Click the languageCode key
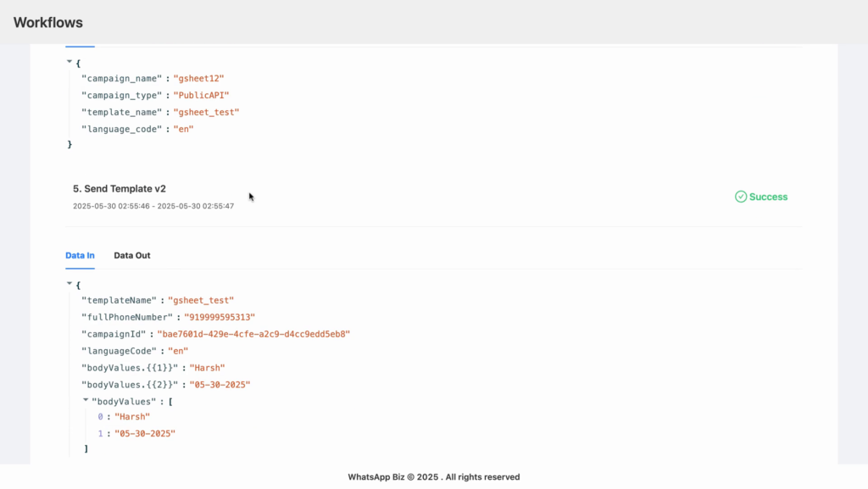Image resolution: width=868 pixels, height=489 pixels. [x=119, y=351]
